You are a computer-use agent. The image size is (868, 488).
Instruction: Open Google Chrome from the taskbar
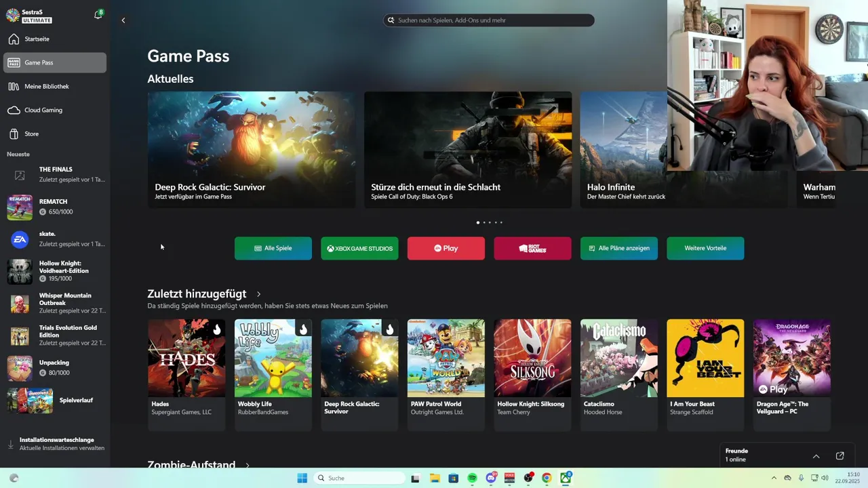[x=547, y=478]
